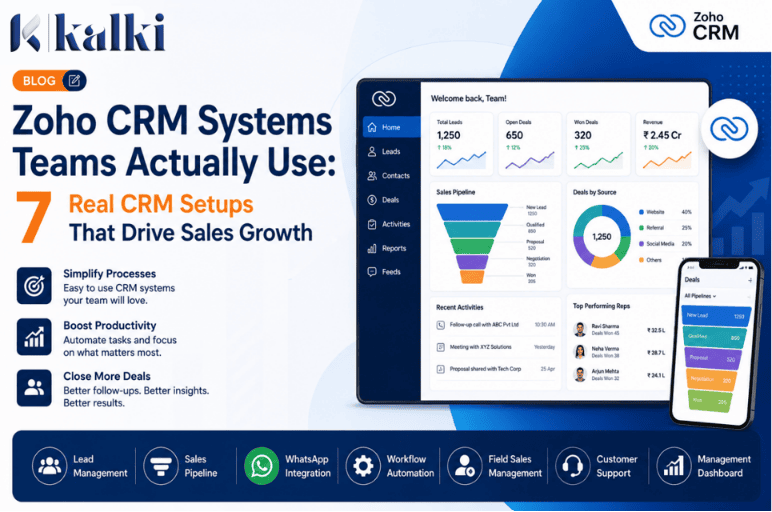
Task: Click the round Zoho logo badge beside dashboard
Action: [729, 129]
